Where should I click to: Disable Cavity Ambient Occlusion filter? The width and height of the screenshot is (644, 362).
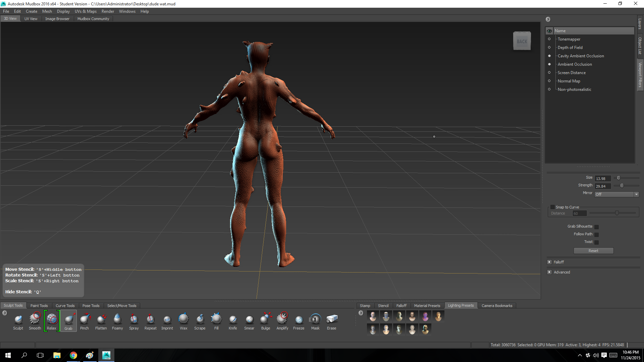[549, 56]
